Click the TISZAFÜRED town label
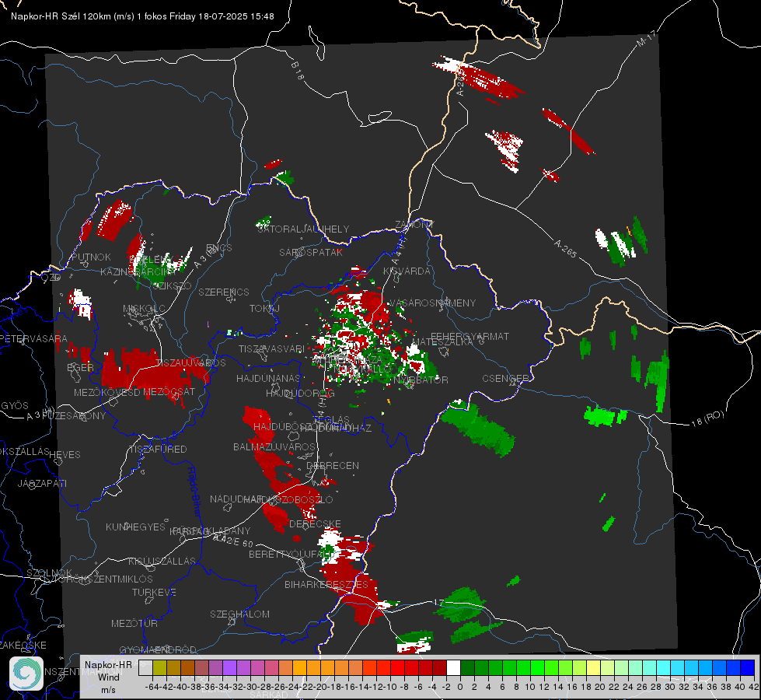This screenshot has height=700, width=761. click(159, 450)
